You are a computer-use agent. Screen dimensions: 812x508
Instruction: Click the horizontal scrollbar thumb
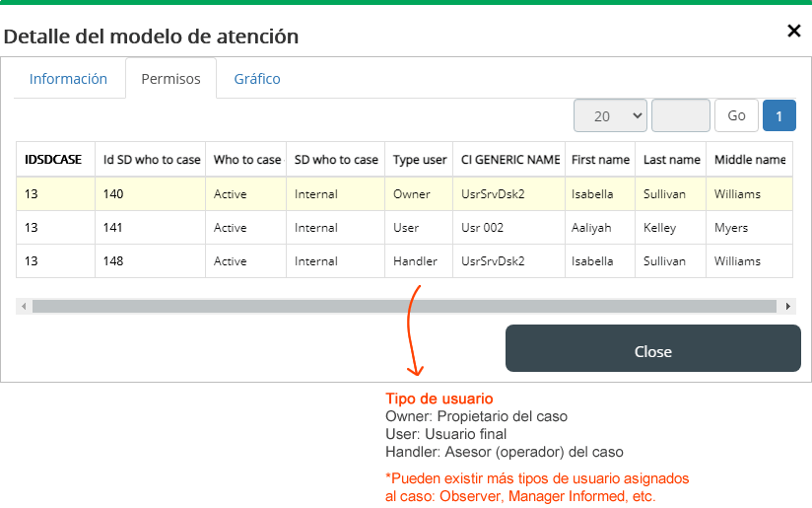point(404,307)
